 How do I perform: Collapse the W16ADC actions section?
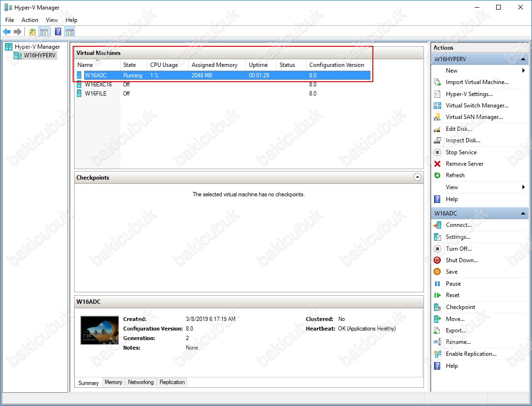pos(523,214)
